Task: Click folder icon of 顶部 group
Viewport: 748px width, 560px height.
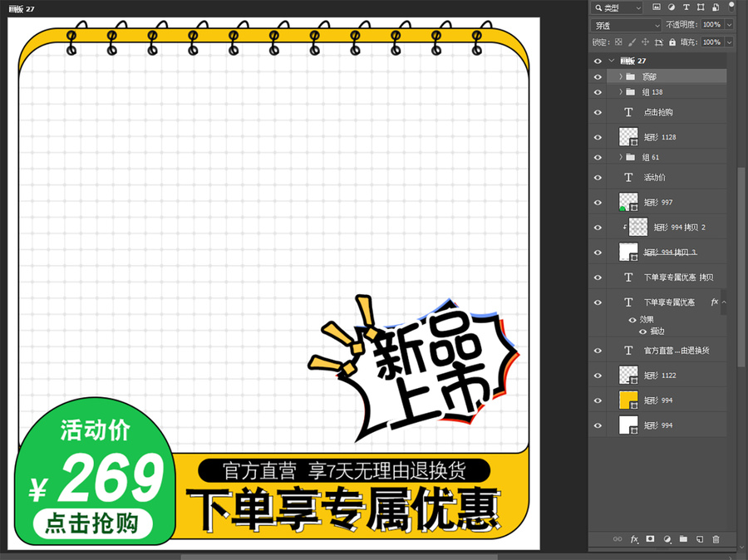Action: tap(631, 76)
